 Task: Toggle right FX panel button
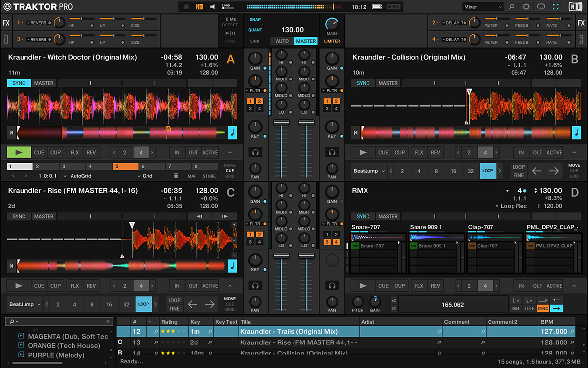(x=582, y=23)
